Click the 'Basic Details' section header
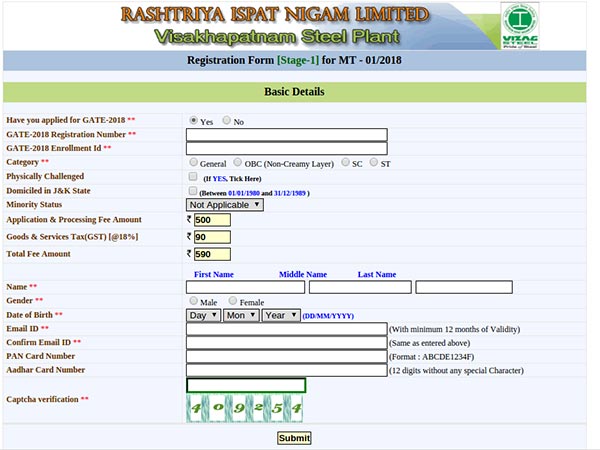The width and height of the screenshot is (600, 450). point(294,92)
